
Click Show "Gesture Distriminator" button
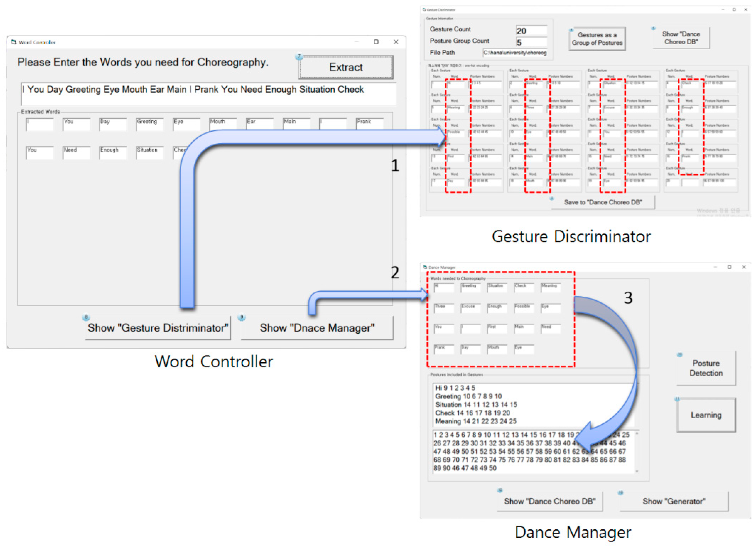(158, 328)
